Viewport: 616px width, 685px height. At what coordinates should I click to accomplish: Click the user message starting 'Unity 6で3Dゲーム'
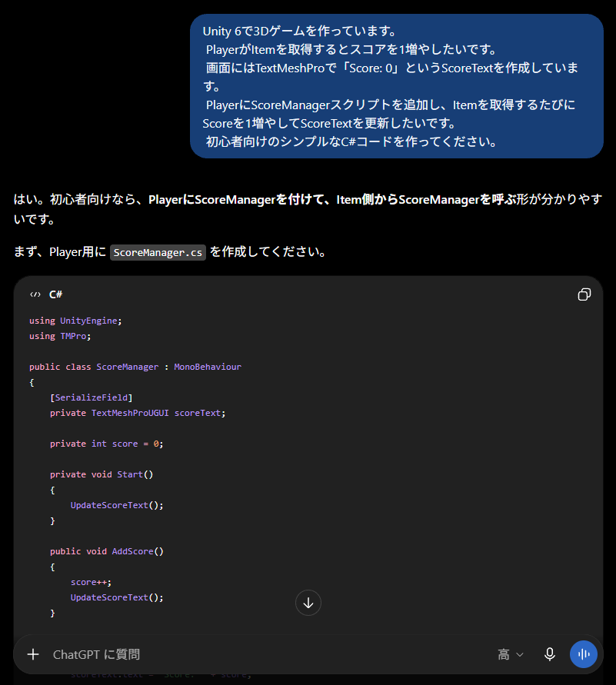point(396,86)
